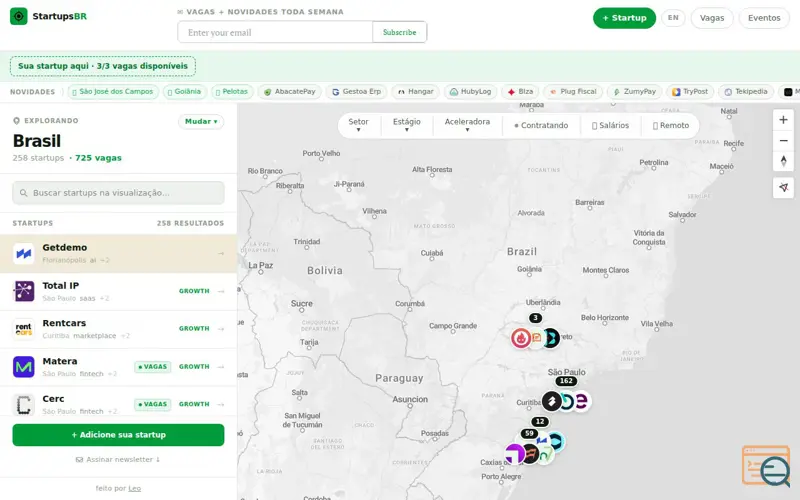Open the Gestoa Erp chip

(356, 92)
